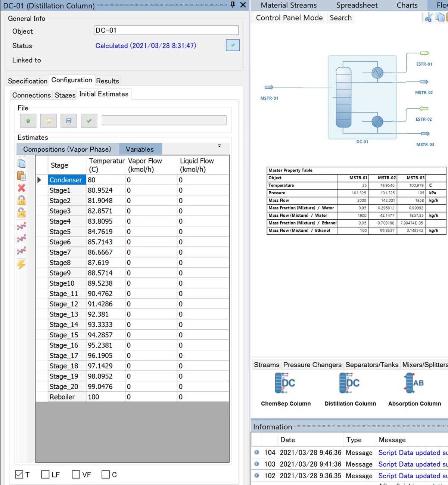Click the Reboiler temperature cell 100
448x485 pixels.
(106, 397)
